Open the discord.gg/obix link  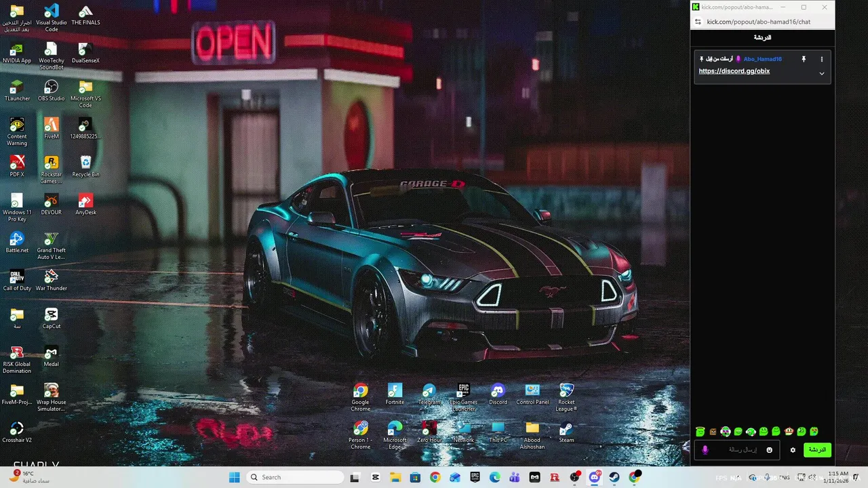(x=734, y=71)
